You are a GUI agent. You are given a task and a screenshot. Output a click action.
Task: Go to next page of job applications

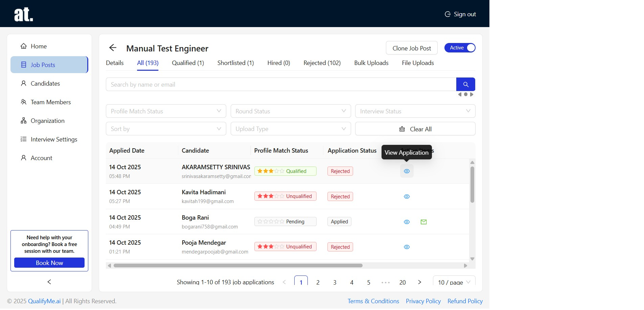pos(419,282)
